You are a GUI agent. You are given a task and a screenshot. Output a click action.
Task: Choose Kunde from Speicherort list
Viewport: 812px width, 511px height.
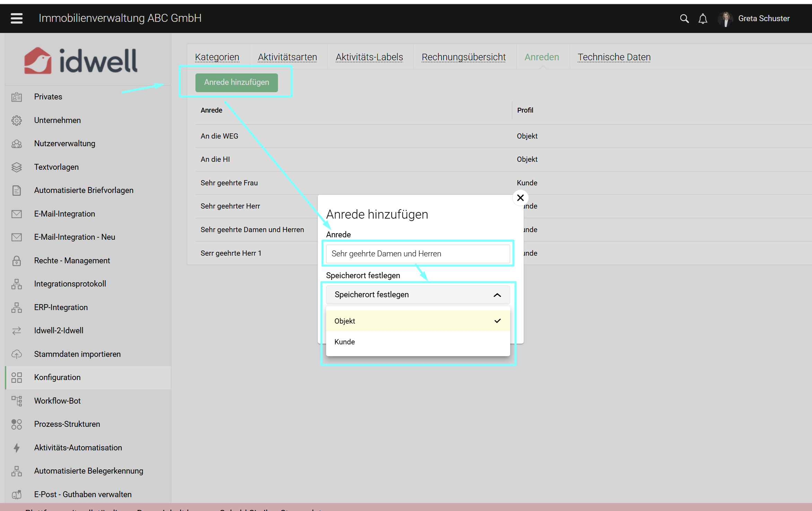click(x=417, y=342)
